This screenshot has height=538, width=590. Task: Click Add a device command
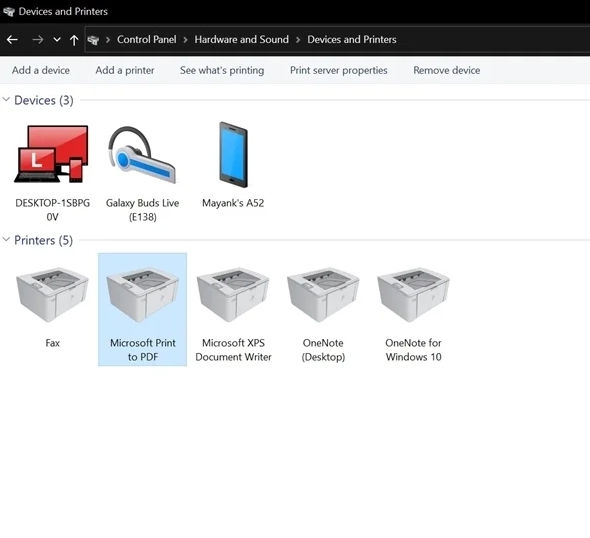pyautogui.click(x=41, y=70)
